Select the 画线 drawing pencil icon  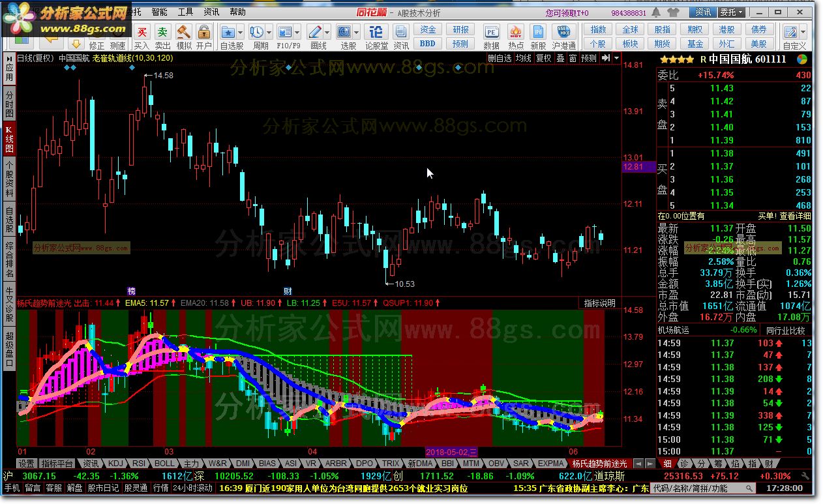pos(314,31)
